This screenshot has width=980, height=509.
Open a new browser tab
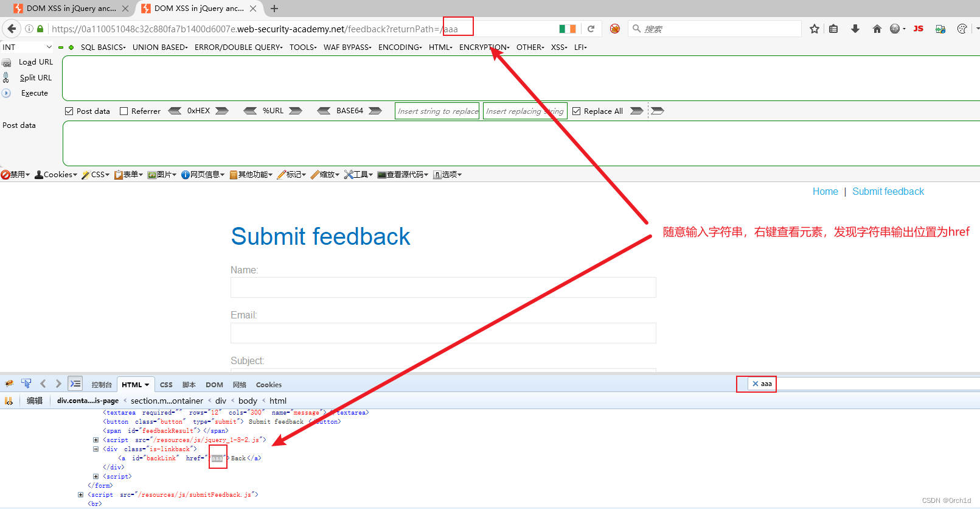(274, 9)
